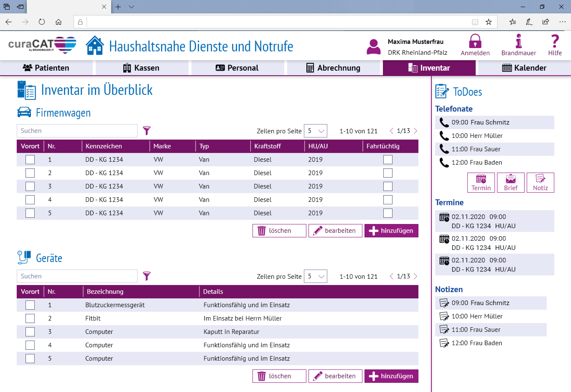Check Vorort box for Firmenwagen row 3

30,186
